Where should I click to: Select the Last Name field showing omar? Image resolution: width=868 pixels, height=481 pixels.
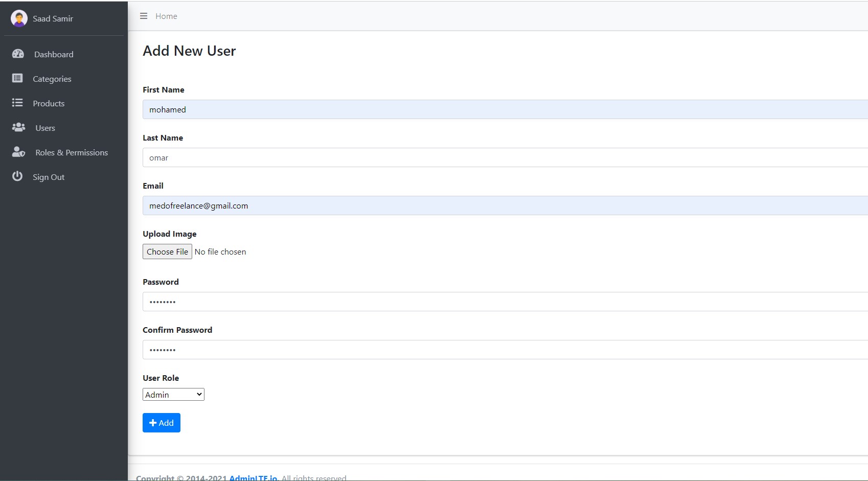tap(358, 157)
